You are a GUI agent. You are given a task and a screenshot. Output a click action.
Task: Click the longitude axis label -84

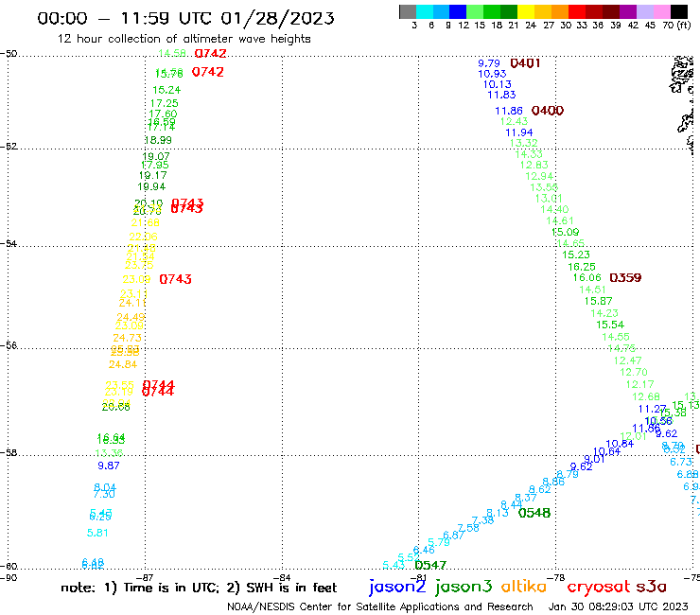coord(282,577)
